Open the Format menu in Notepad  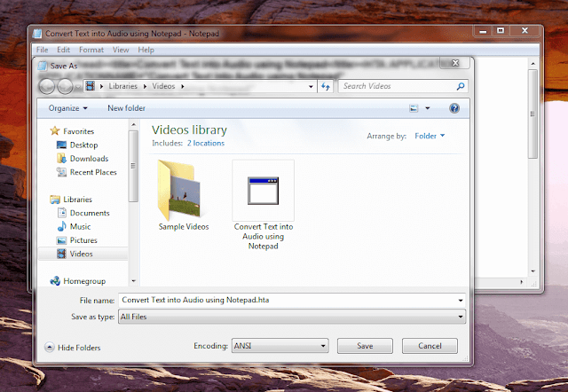[91, 50]
